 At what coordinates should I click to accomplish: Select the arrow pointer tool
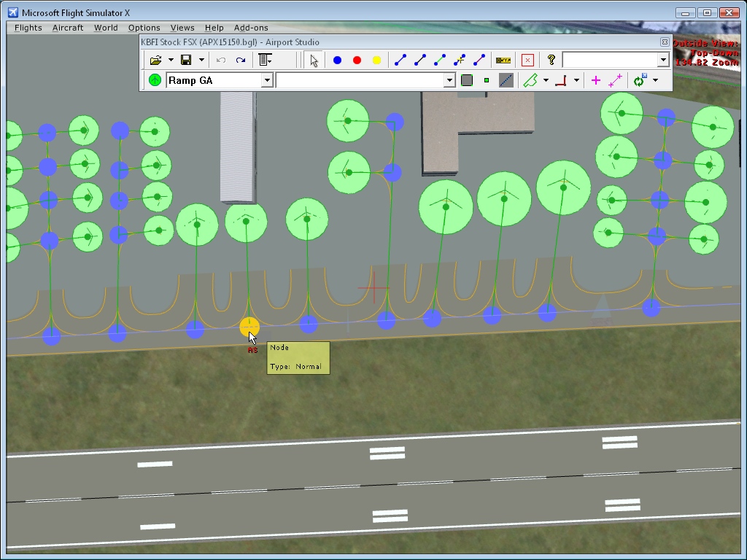(x=314, y=61)
